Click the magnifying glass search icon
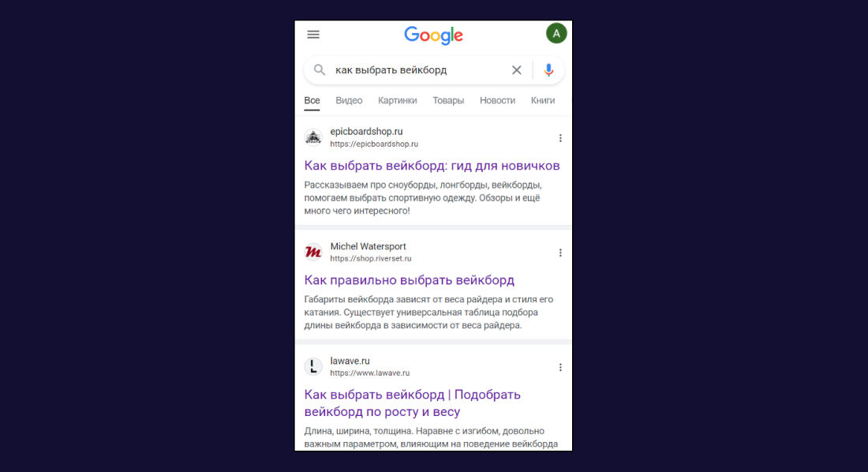868x472 pixels. pos(320,69)
